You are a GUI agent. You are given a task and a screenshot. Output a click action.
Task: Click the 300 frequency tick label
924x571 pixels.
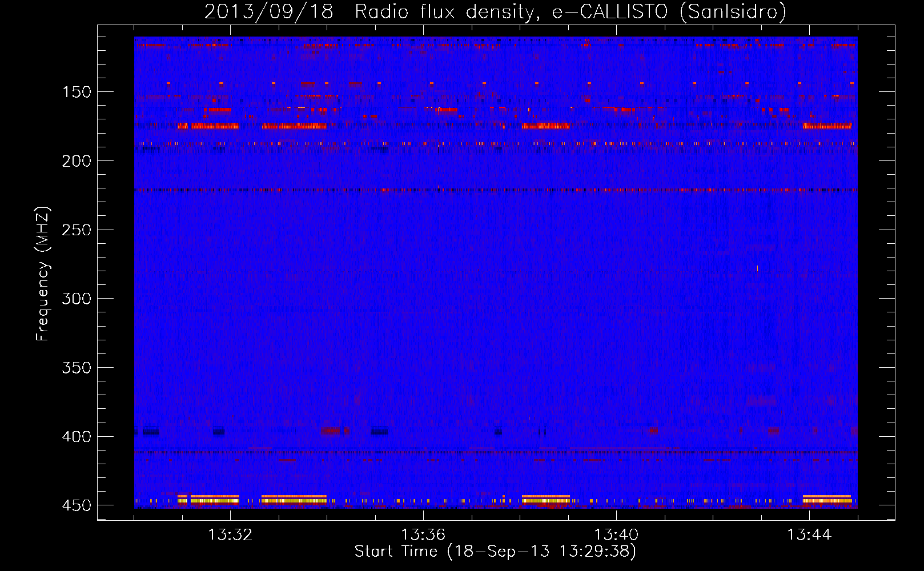point(77,299)
